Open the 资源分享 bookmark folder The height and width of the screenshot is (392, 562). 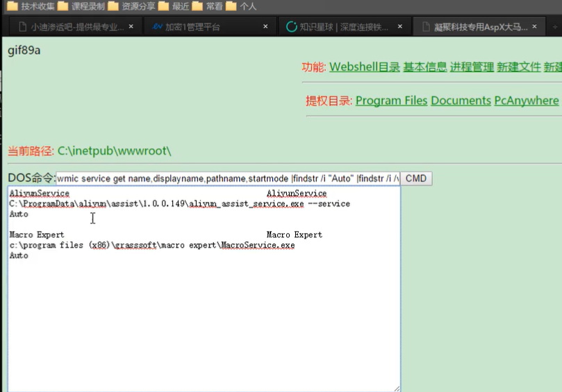(131, 6)
